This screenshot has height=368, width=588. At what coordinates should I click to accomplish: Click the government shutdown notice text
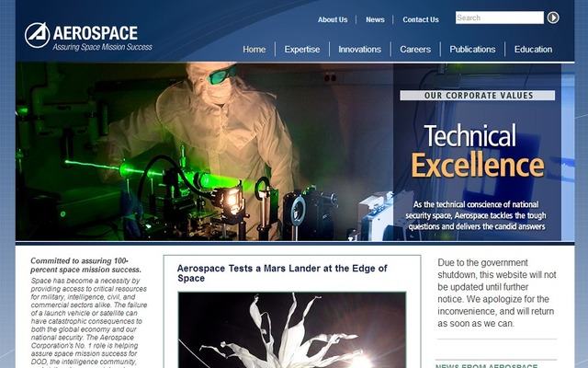(496, 293)
